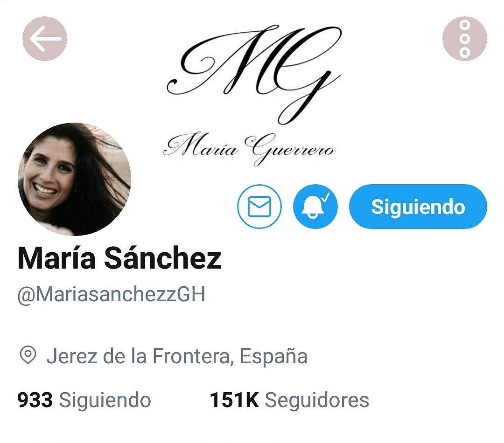The image size is (504, 443).
Task: Open María Sánchez's profile photo
Action: (x=74, y=179)
